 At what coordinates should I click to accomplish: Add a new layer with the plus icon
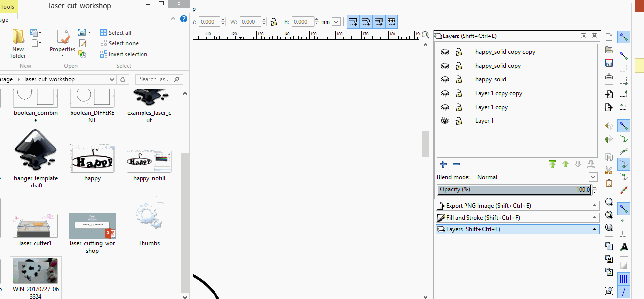click(x=443, y=164)
